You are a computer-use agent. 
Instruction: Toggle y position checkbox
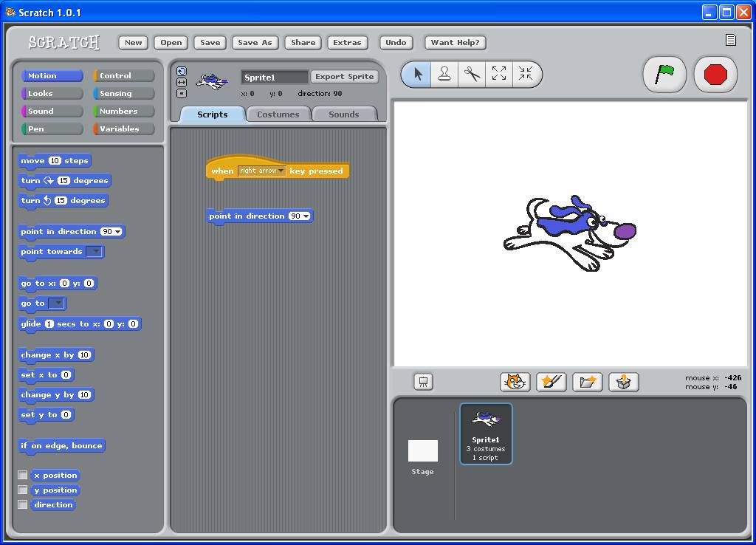(x=23, y=490)
